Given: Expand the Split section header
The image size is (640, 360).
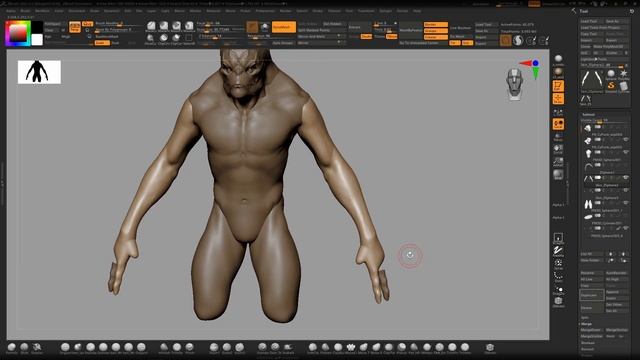Looking at the screenshot, I should tap(585, 318).
